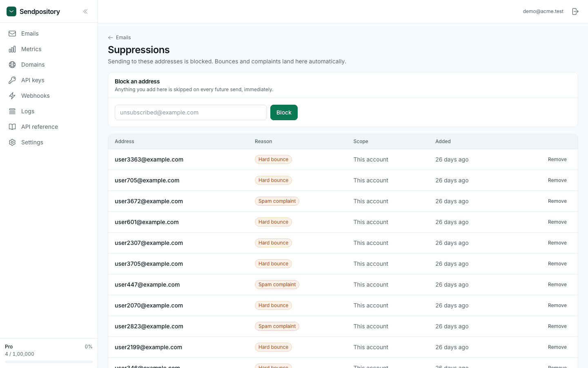
Task: Click the Emails envelope icon
Action: [12, 34]
